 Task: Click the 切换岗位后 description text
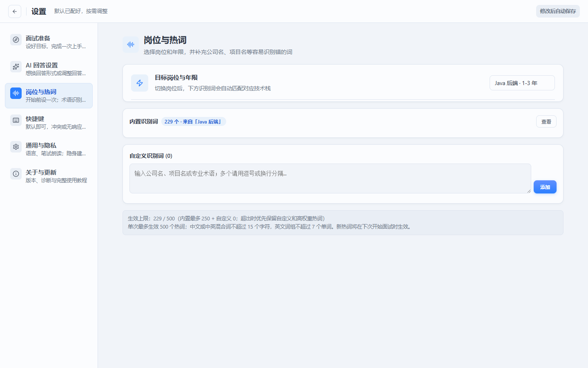[x=213, y=88]
